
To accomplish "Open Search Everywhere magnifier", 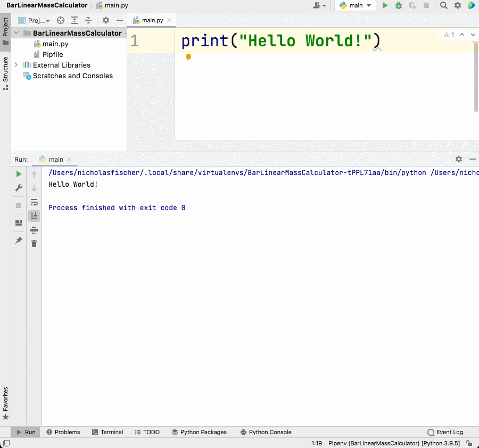I will [443, 5].
